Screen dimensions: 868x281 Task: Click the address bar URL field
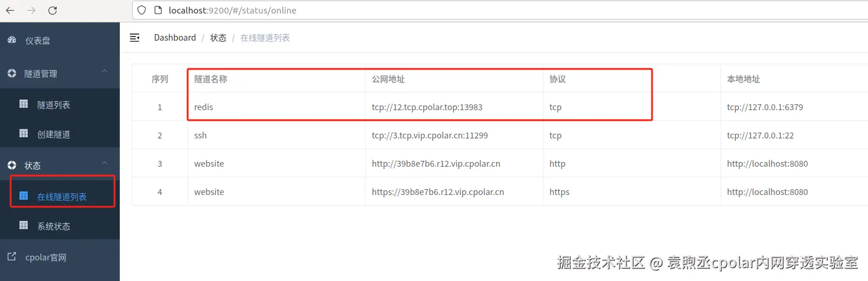click(x=499, y=10)
